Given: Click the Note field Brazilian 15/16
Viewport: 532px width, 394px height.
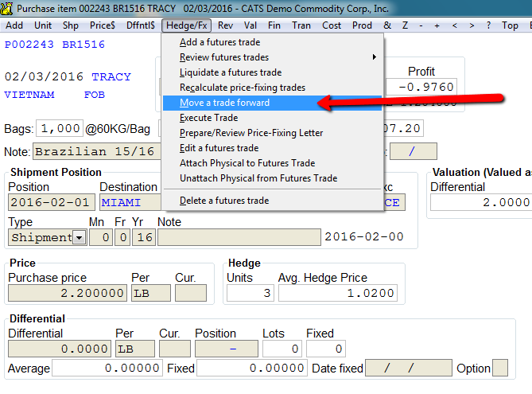Looking at the screenshot, I should coord(96,151).
